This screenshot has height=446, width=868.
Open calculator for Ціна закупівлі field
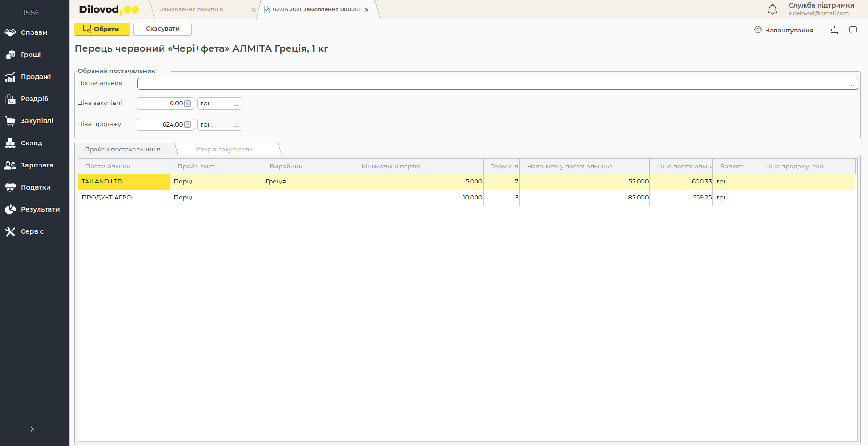tap(188, 104)
